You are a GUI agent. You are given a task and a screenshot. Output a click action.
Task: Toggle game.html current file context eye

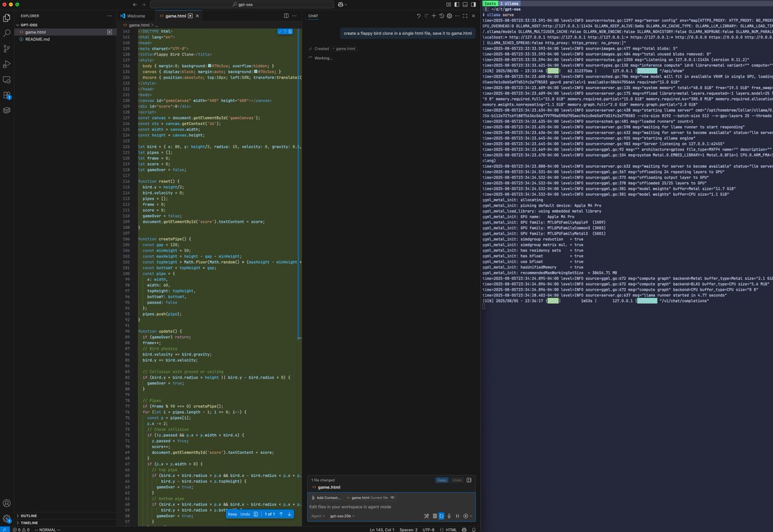392,498
